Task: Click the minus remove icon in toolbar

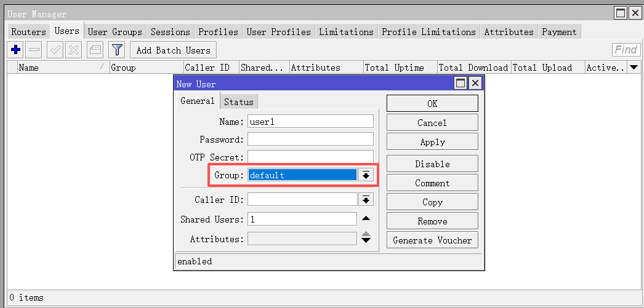Action: (x=34, y=50)
